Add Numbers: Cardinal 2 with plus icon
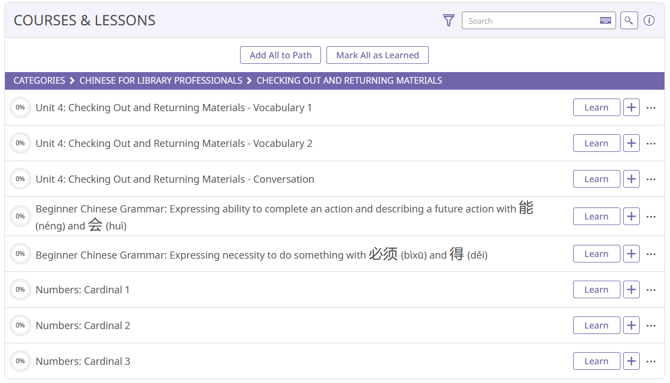The height and width of the screenshot is (383, 670). pyautogui.click(x=631, y=325)
